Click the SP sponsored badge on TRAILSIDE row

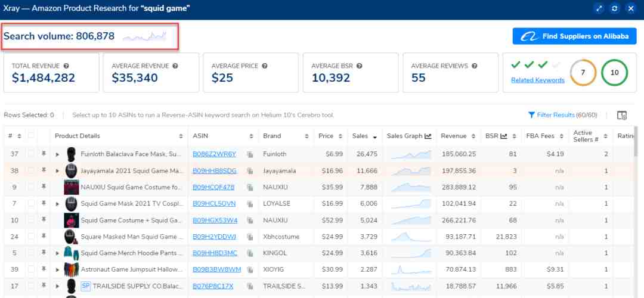pos(85,286)
